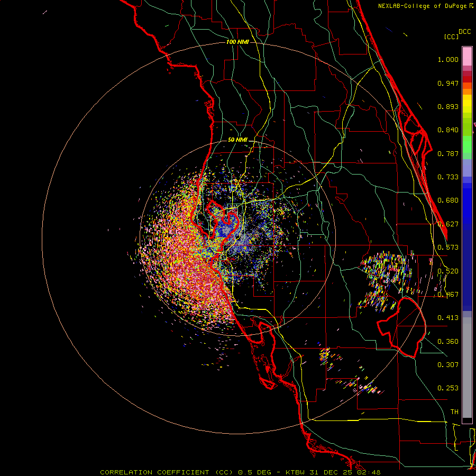Click the CORRELATION COEFFICIENT caption text
Image resolution: width=476 pixels, height=476 pixels.
coord(154,472)
